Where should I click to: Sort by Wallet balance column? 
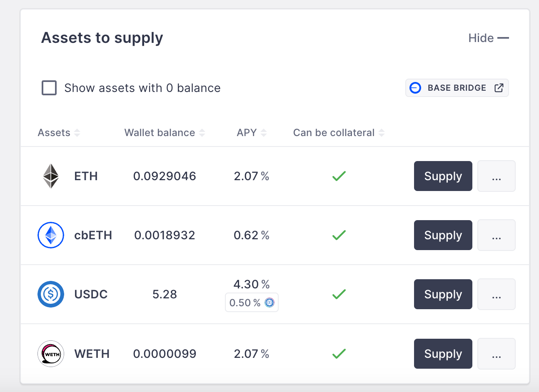[x=165, y=133]
